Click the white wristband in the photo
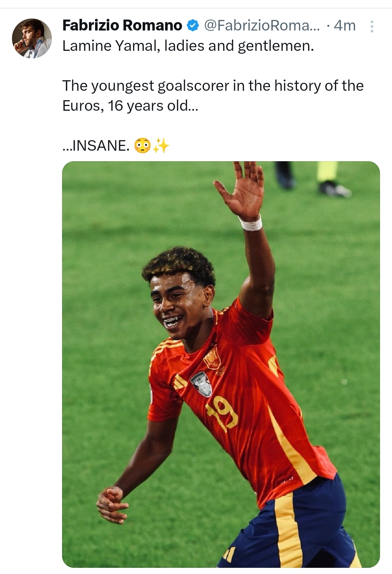The height and width of the screenshot is (574, 392). tap(250, 223)
